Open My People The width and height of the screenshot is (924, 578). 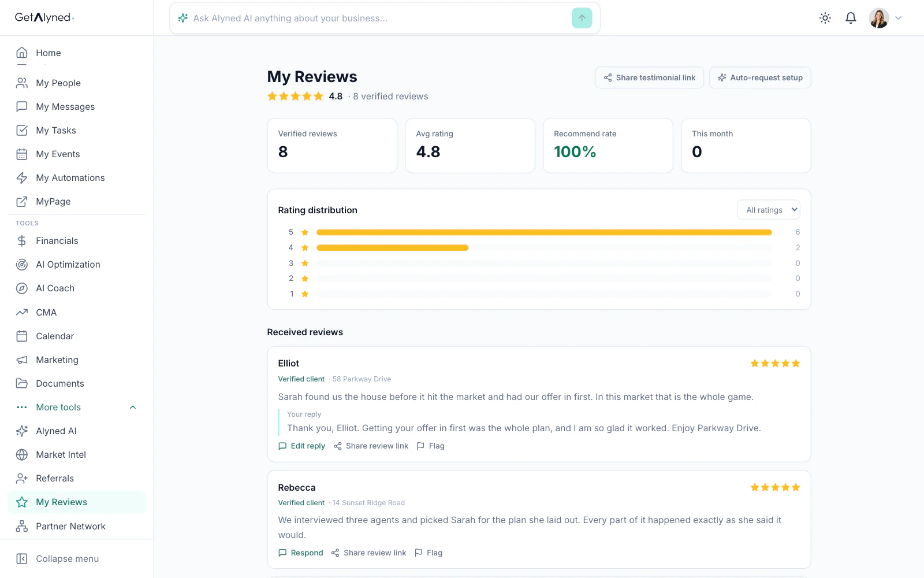(77, 83)
